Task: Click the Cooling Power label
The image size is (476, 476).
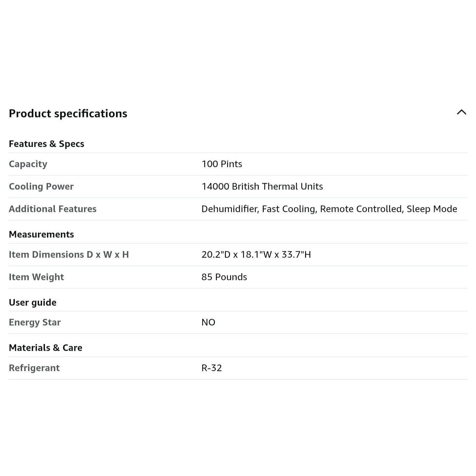Action: (x=41, y=186)
